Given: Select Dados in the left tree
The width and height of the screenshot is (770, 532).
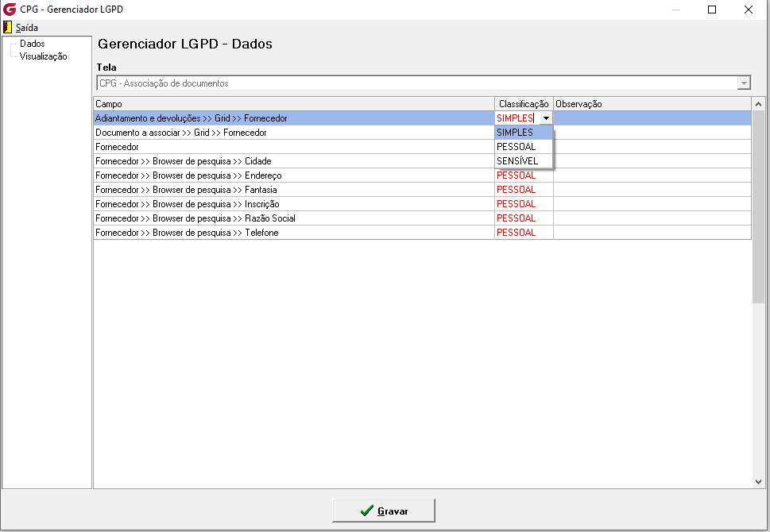Looking at the screenshot, I should click(33, 44).
